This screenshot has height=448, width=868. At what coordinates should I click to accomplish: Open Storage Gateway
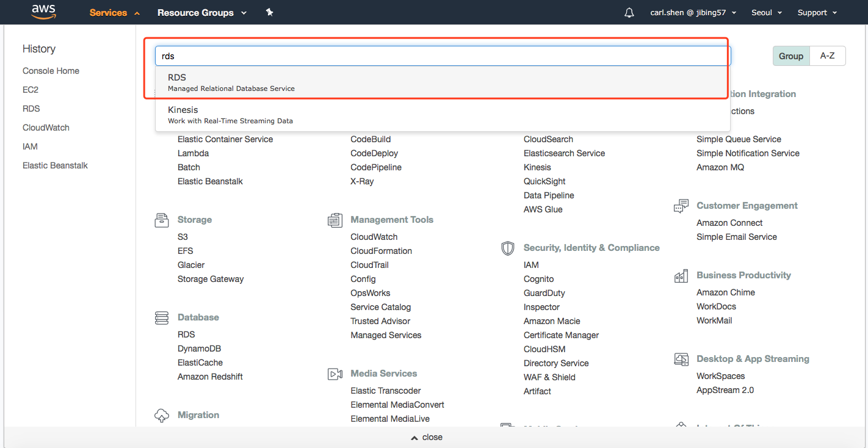(x=211, y=279)
